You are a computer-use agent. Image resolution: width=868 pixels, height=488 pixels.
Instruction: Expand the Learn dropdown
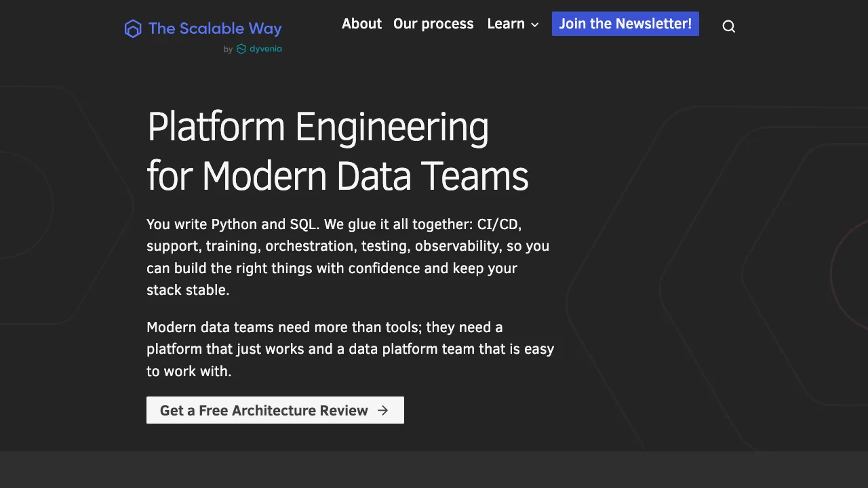click(513, 24)
